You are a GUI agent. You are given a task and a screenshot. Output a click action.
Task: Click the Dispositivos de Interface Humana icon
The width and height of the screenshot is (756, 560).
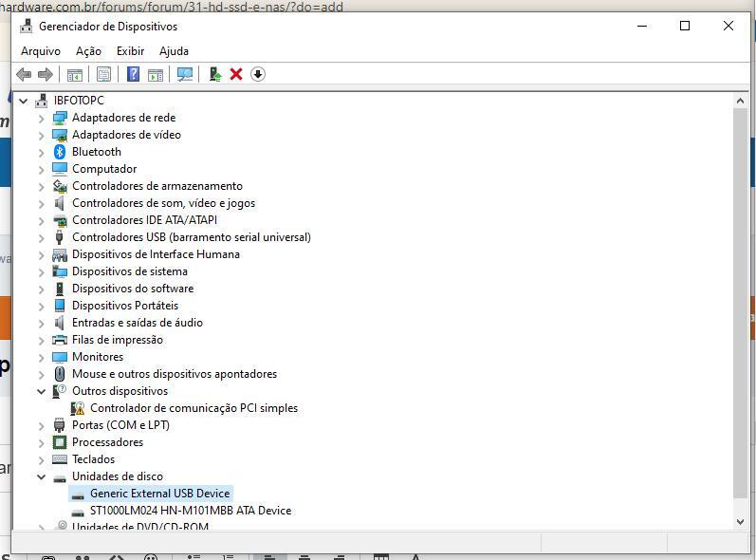(60, 254)
